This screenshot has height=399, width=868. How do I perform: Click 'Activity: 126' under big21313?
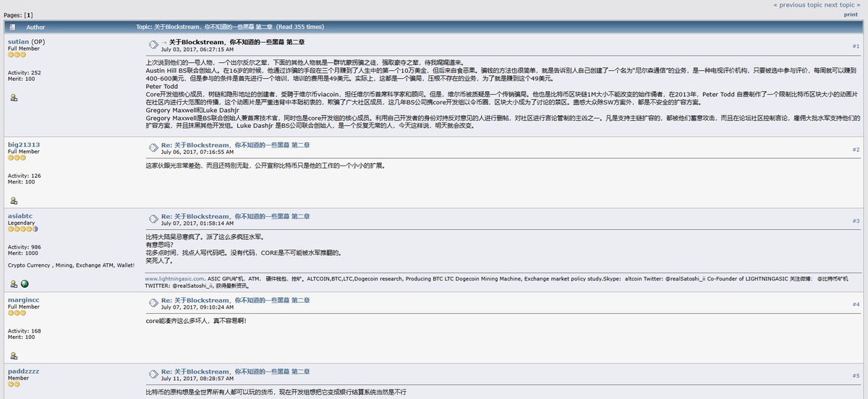click(x=25, y=175)
